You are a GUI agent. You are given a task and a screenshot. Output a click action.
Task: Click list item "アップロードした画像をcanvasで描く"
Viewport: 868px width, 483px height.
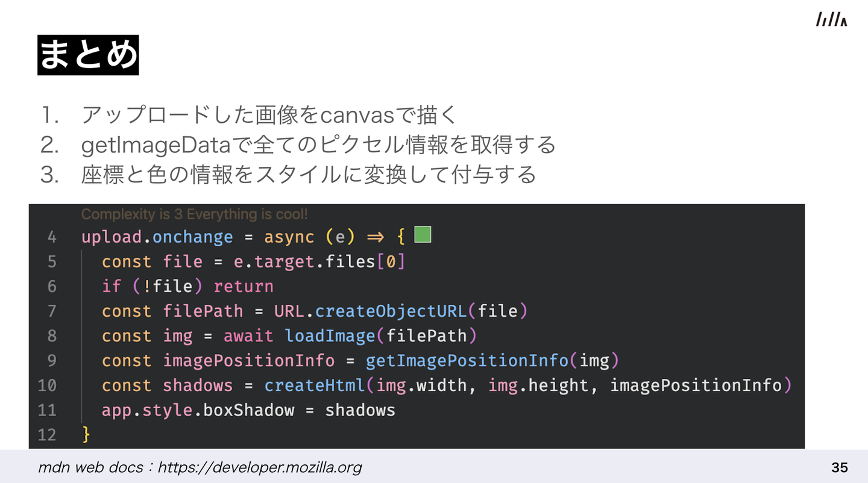271,114
